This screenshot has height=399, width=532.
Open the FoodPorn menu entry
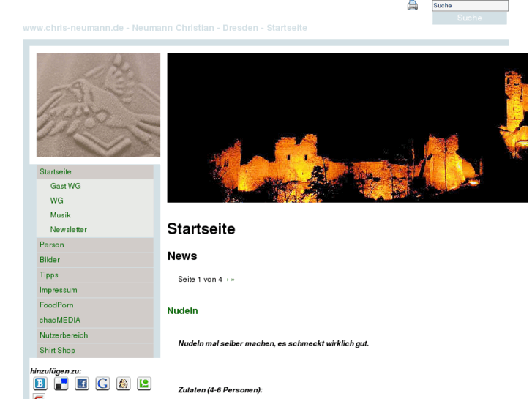coord(95,305)
